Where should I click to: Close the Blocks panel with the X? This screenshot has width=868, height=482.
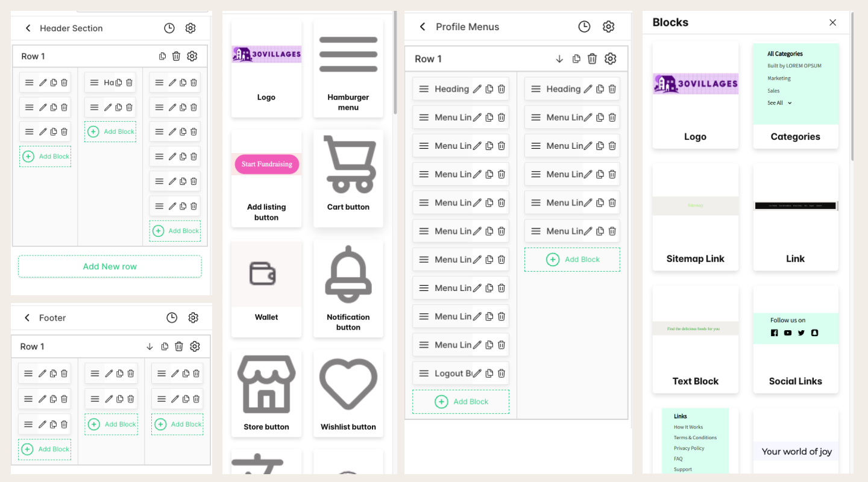pos(832,22)
